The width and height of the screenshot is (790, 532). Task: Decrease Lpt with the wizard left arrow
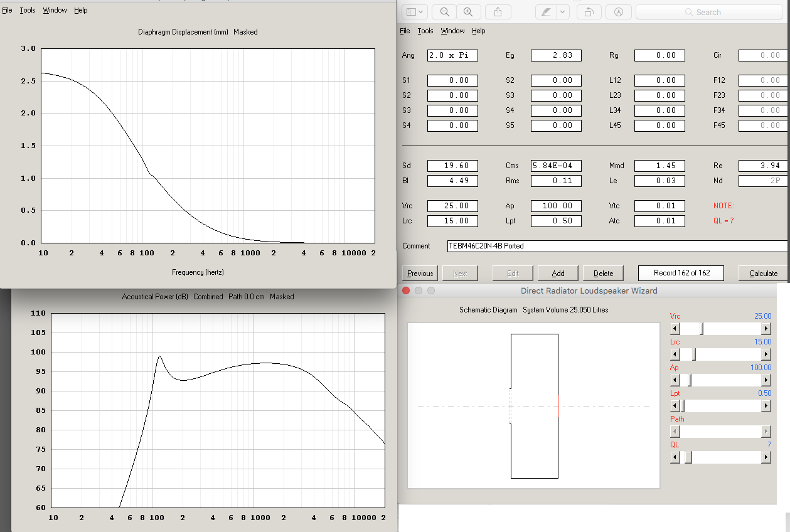[x=675, y=406]
